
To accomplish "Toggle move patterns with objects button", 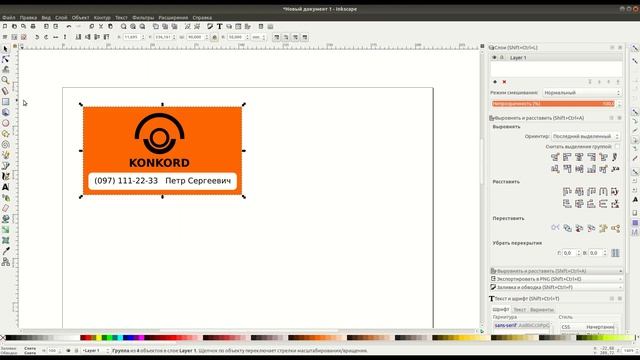I will click(x=304, y=37).
